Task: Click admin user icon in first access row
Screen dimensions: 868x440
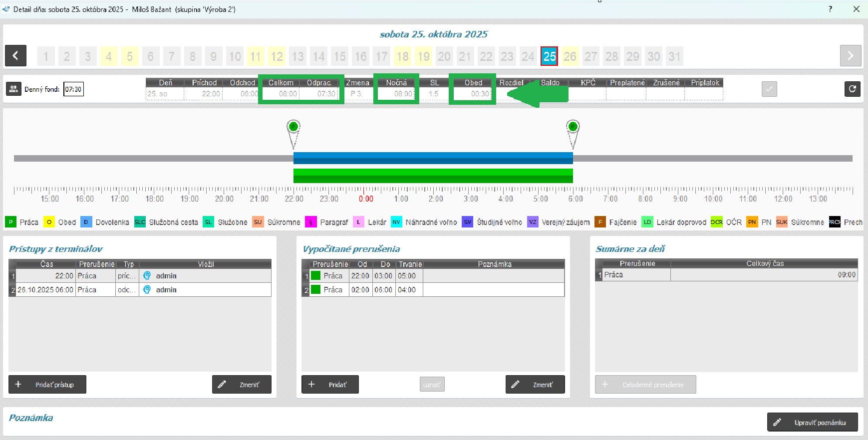Action: (x=147, y=275)
